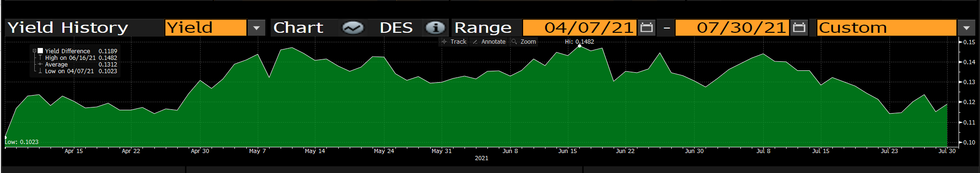The width and height of the screenshot is (980, 173).
Task: Click the Low on 04/07/21 legend row
Action: click(x=75, y=71)
